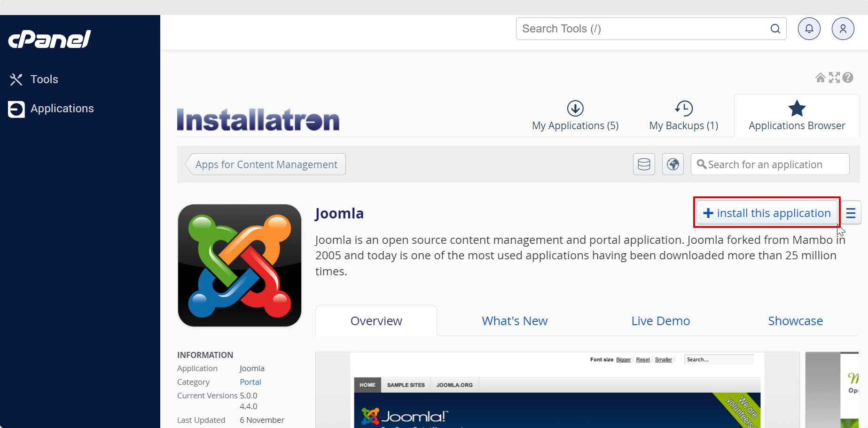Open the Showcase tab

pos(795,321)
